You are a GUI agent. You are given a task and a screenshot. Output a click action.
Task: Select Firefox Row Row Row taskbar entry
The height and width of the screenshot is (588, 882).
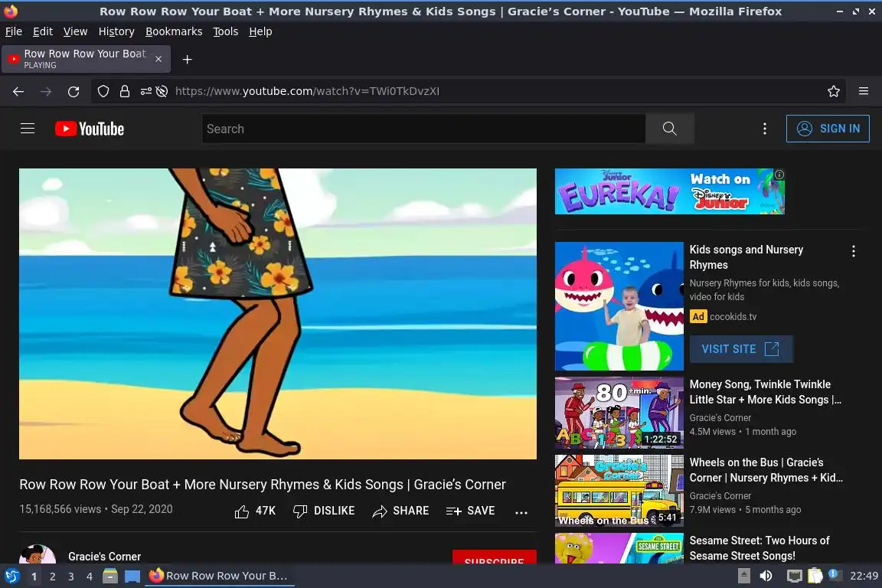coord(220,576)
